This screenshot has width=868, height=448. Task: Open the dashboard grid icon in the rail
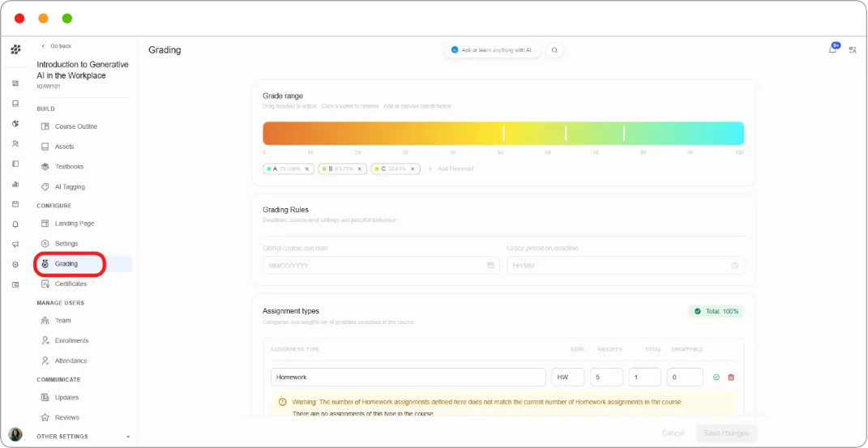point(15,83)
